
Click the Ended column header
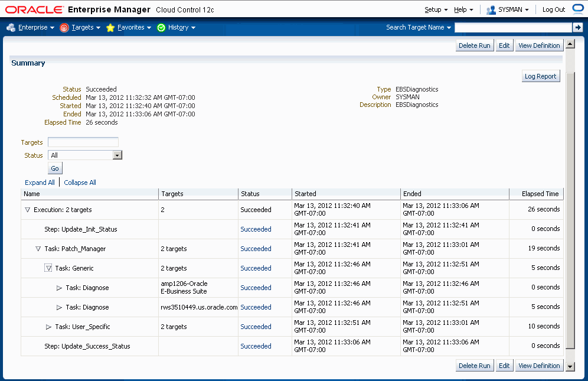tap(455, 194)
